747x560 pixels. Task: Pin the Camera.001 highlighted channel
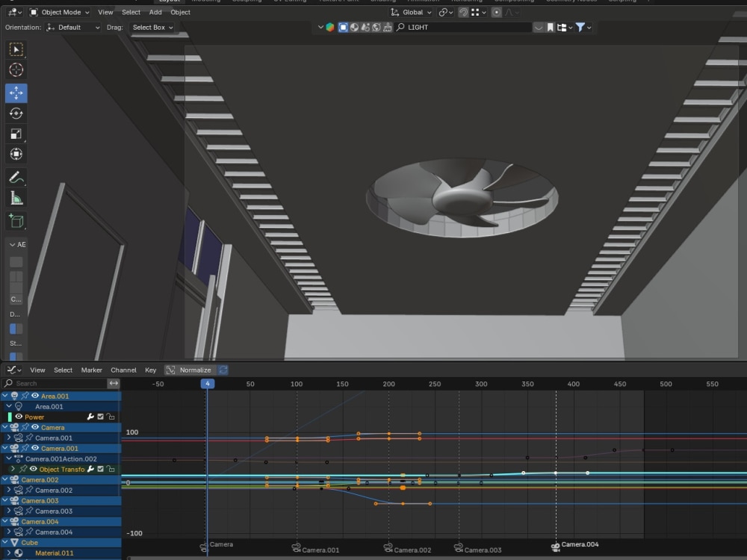click(25, 448)
